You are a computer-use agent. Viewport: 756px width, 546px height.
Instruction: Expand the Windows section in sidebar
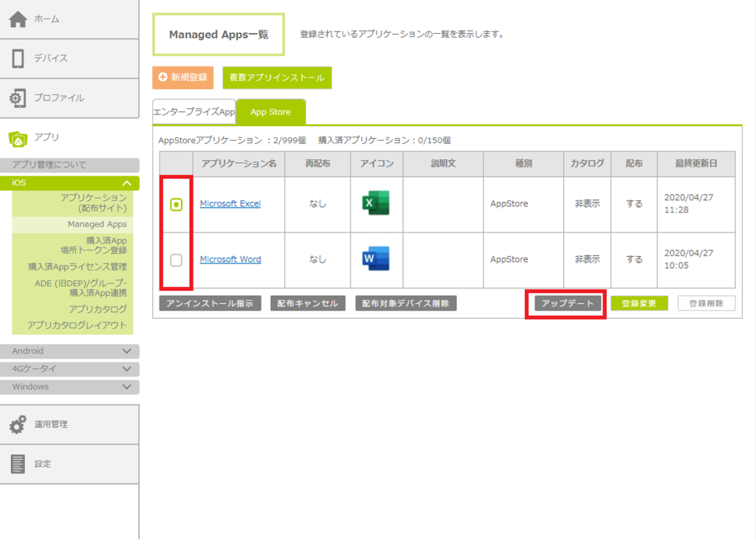(x=127, y=387)
